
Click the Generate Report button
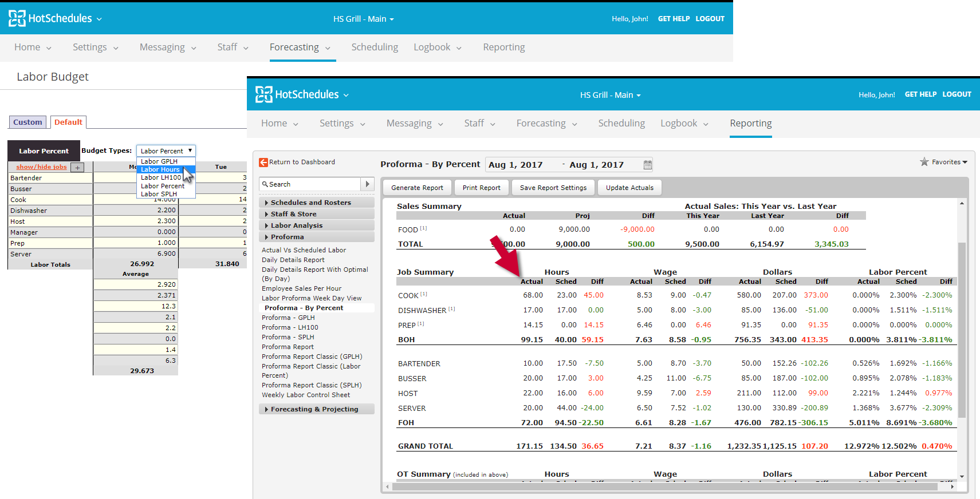417,188
